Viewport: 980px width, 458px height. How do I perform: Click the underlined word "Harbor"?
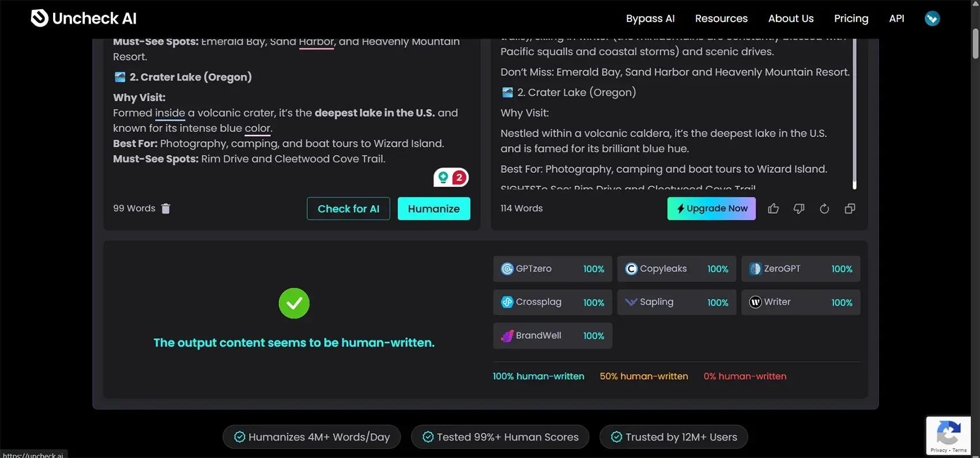coord(316,42)
